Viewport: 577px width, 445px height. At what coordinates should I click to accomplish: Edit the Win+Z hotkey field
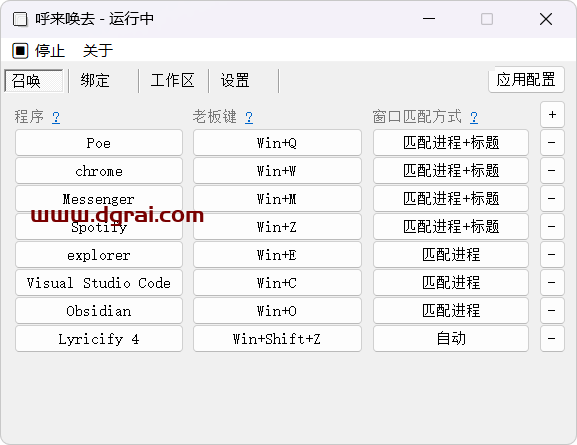coord(277,227)
